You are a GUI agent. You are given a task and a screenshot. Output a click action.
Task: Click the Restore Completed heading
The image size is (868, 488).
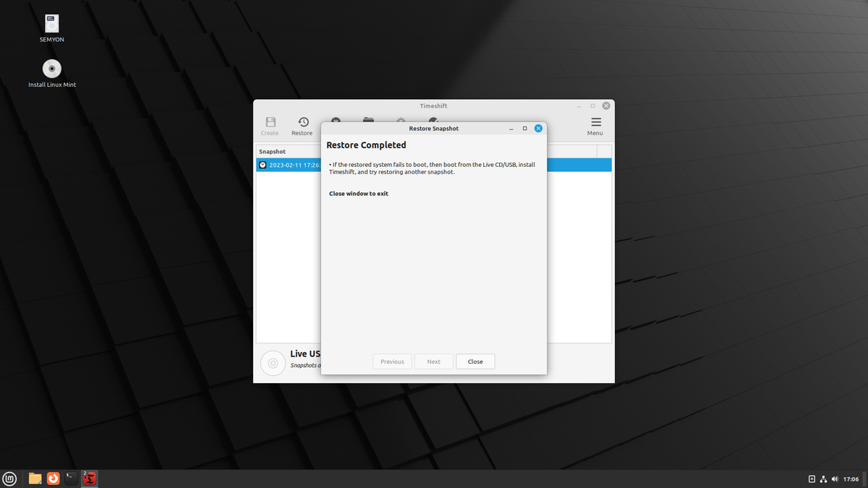click(366, 145)
